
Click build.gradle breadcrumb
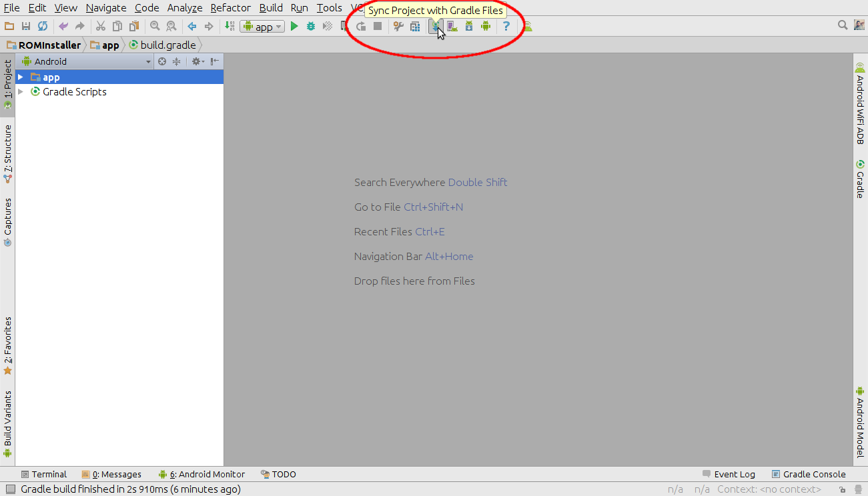click(x=163, y=45)
